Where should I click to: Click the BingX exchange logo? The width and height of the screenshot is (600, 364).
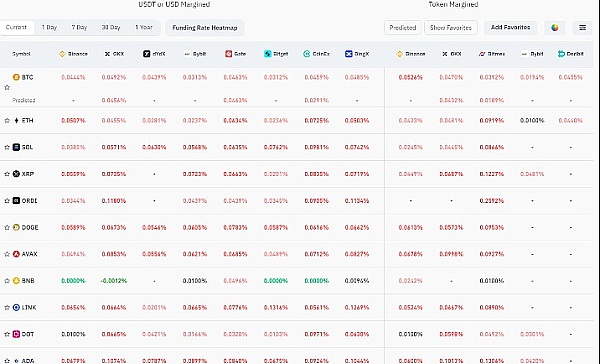pos(348,54)
